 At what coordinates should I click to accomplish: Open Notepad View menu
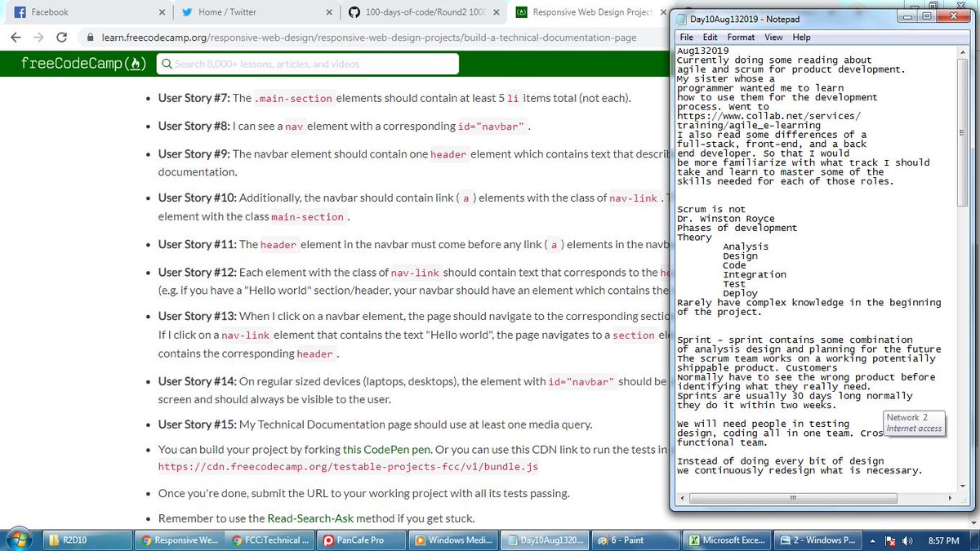coord(773,38)
